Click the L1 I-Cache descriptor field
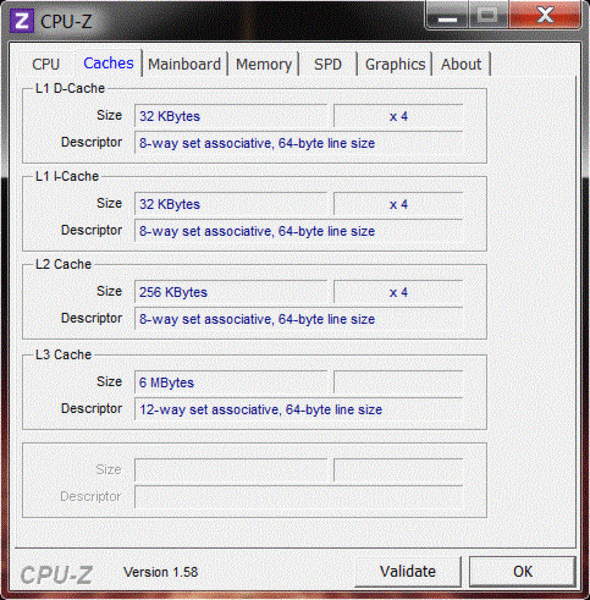590x600 pixels. 298,231
